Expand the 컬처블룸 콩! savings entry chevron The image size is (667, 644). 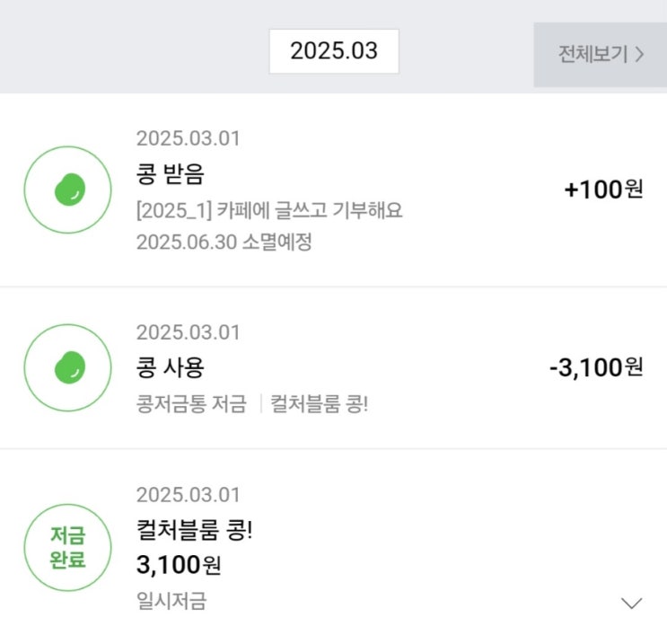[632, 603]
